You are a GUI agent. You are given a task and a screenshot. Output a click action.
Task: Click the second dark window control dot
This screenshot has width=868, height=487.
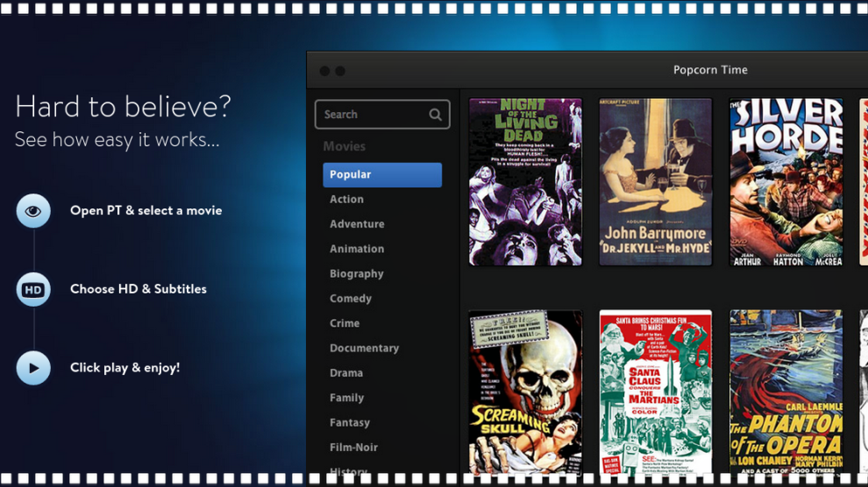pyautogui.click(x=340, y=71)
